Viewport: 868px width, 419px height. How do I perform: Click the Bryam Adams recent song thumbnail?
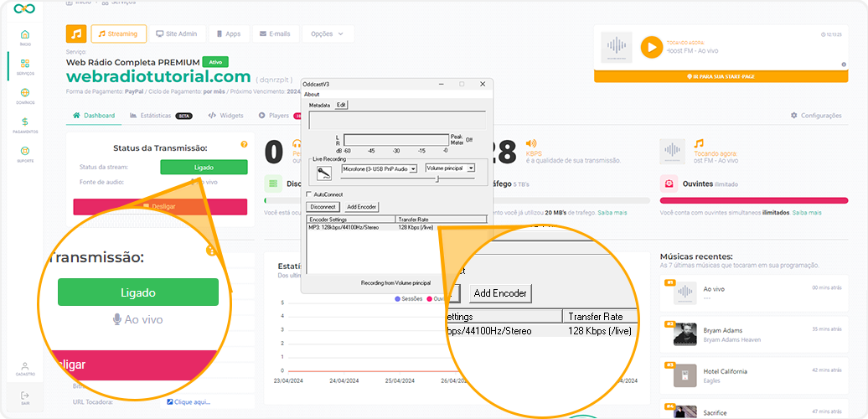(685, 334)
